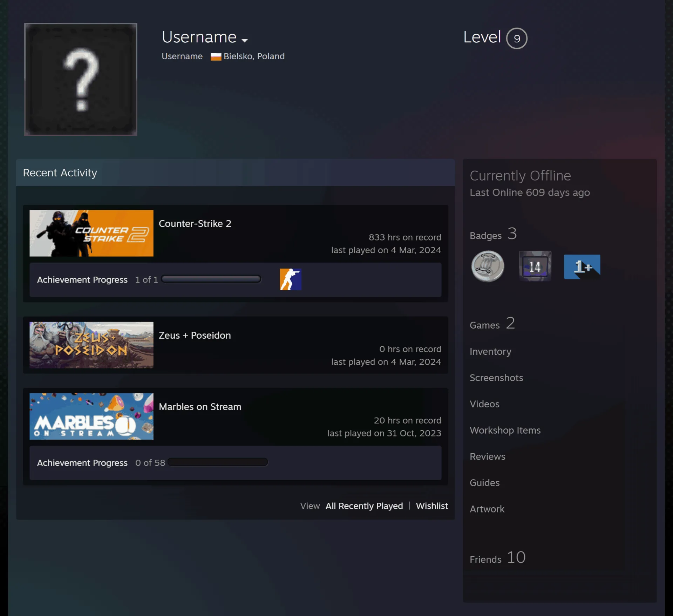Click Marbles on Stream Achievement Progress label
This screenshot has height=616, width=673.
point(82,463)
